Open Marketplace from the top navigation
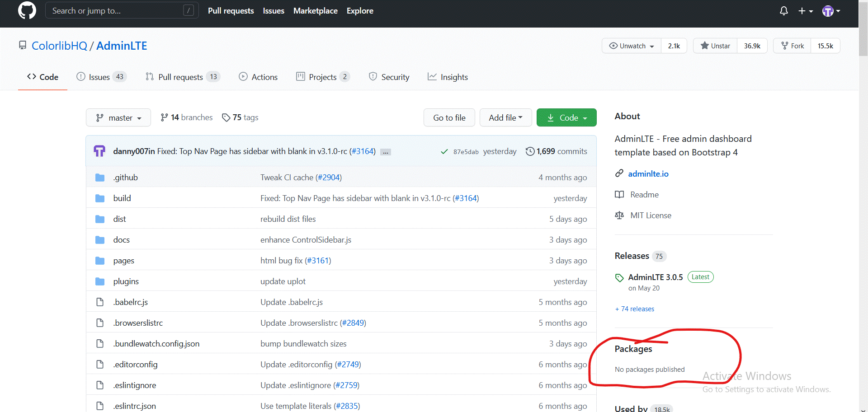This screenshot has width=868, height=412. click(x=315, y=10)
